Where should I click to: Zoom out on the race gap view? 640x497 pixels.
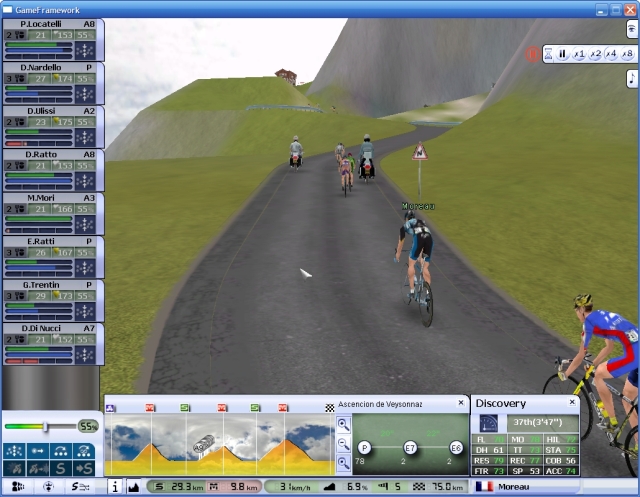pyautogui.click(x=343, y=443)
